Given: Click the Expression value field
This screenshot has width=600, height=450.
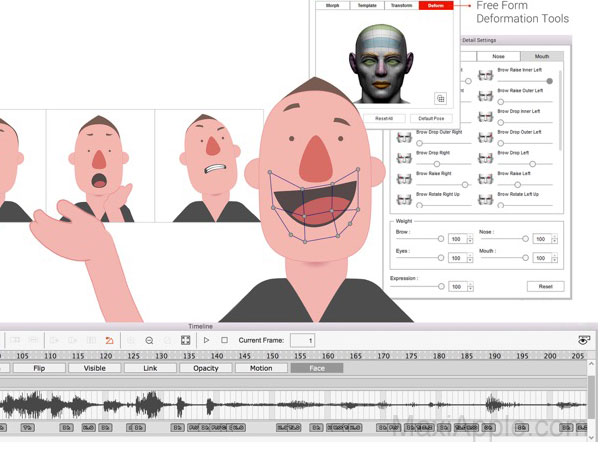Looking at the screenshot, I should pos(458,287).
